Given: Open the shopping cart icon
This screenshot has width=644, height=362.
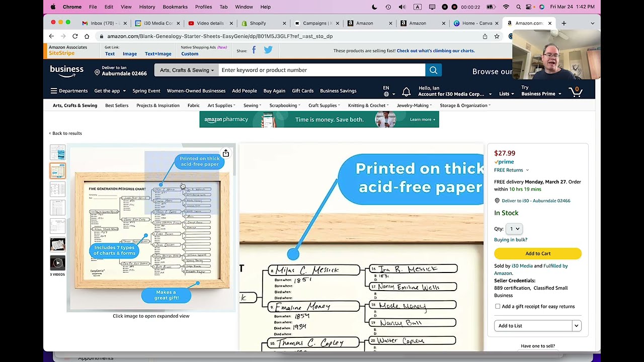Looking at the screenshot, I should tap(576, 92).
